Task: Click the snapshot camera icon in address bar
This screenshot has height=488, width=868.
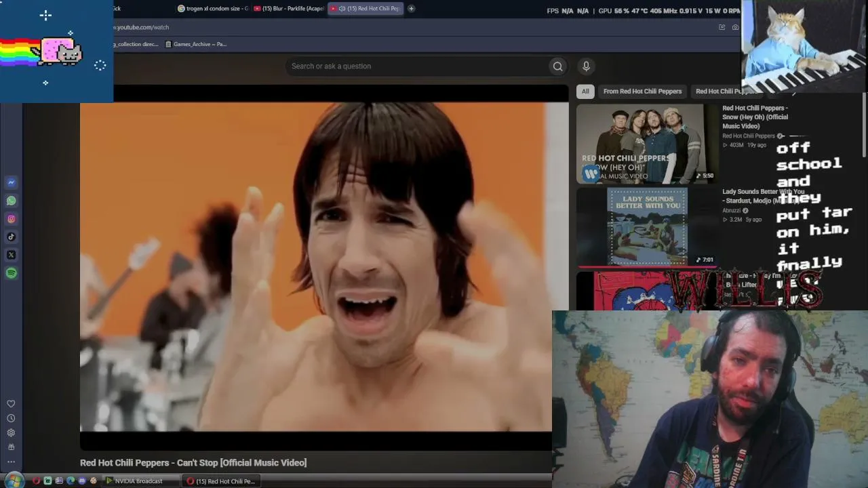Action: [x=735, y=27]
